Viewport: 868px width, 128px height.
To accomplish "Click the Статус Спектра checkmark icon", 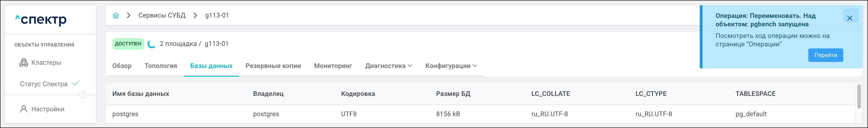I will (76, 83).
